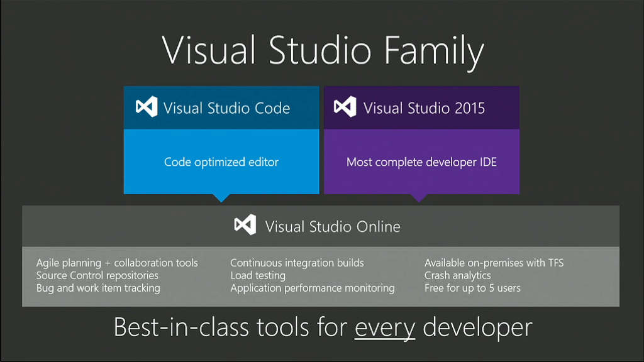Click the 'Visual Studio Online' title text

332,226
